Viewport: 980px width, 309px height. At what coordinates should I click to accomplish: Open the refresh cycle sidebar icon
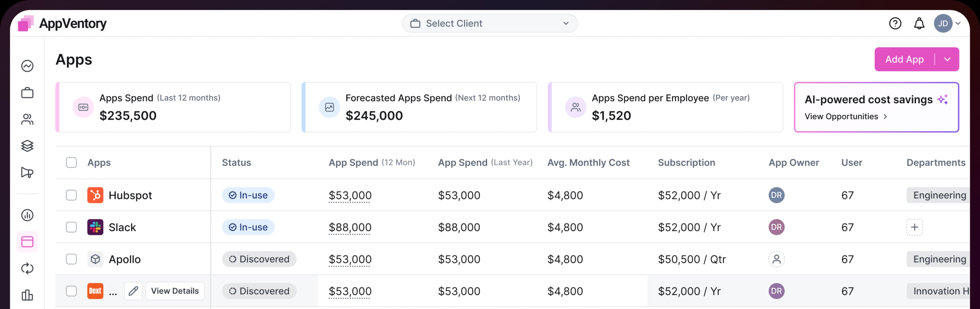point(27,268)
